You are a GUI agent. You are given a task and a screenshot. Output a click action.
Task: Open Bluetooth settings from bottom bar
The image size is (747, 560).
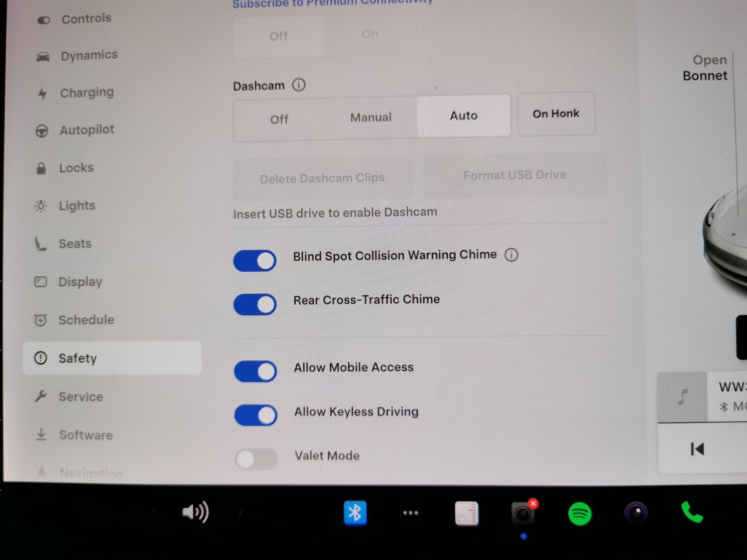355,513
